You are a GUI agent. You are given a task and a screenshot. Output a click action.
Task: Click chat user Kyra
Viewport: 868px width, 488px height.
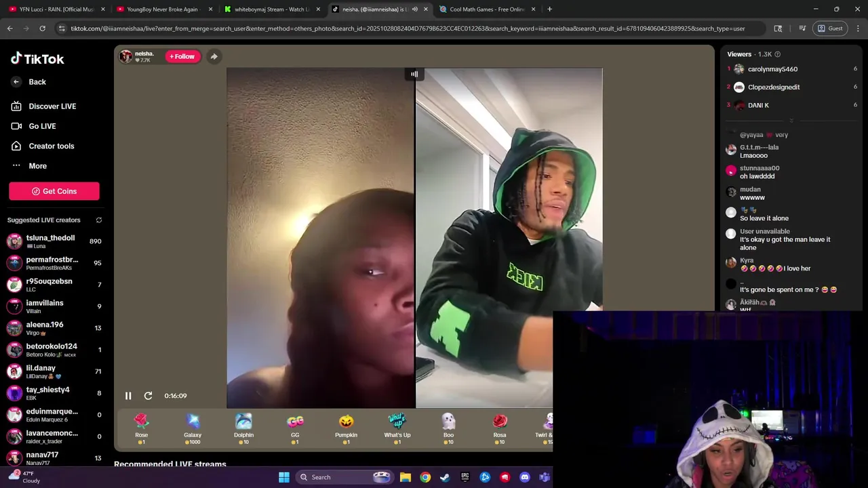coord(747,260)
